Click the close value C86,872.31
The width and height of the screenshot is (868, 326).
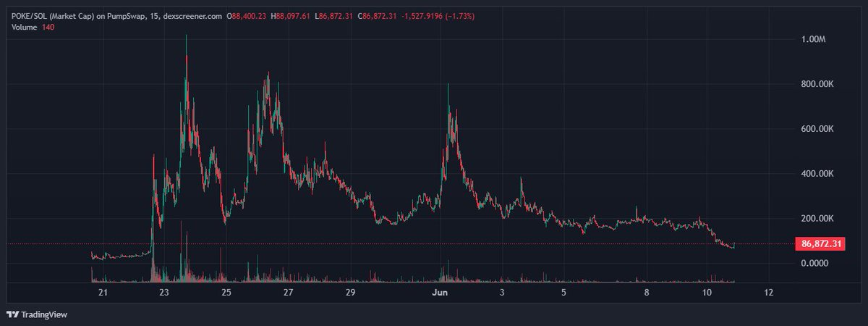tap(378, 16)
